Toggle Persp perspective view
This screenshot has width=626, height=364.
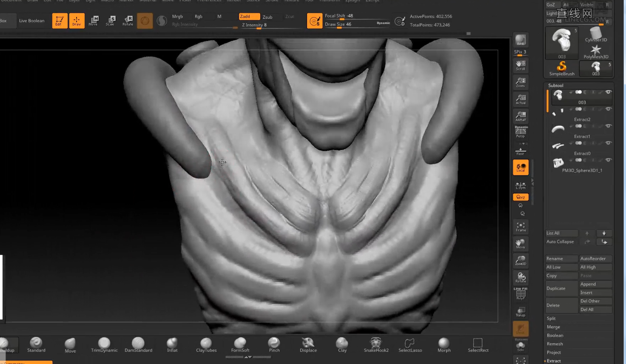(521, 132)
